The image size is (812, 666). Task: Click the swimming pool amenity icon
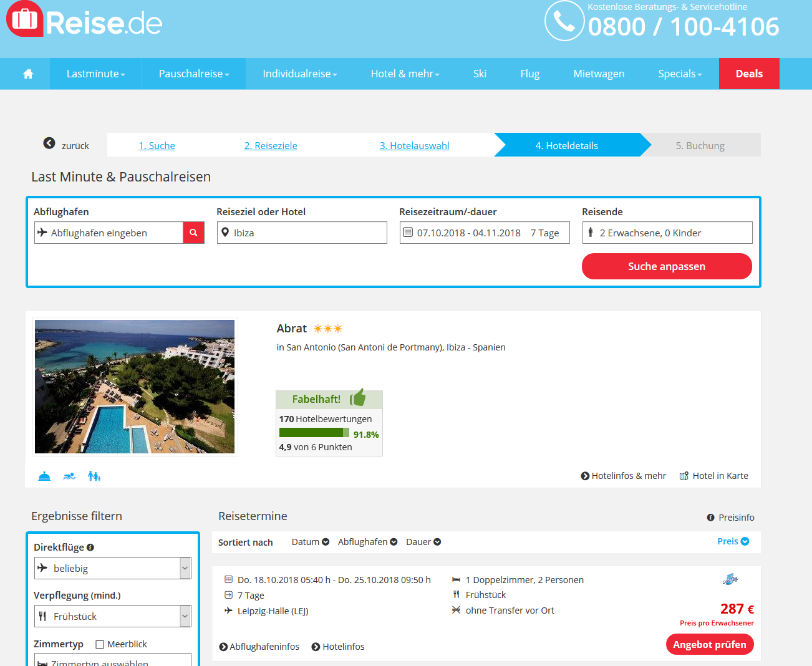click(x=69, y=476)
